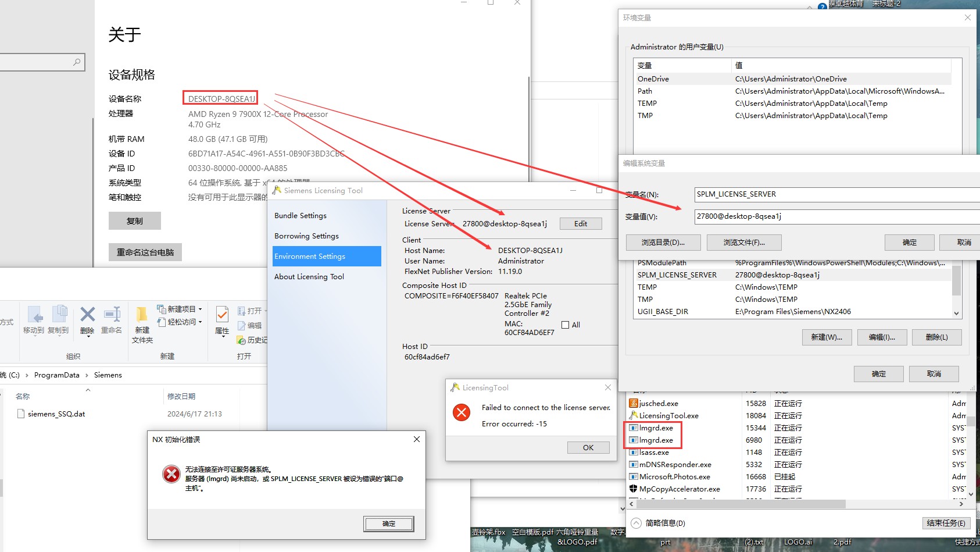Click OK in the LicensingTool error dialog
Screen dimensions: 980x552
(588, 447)
